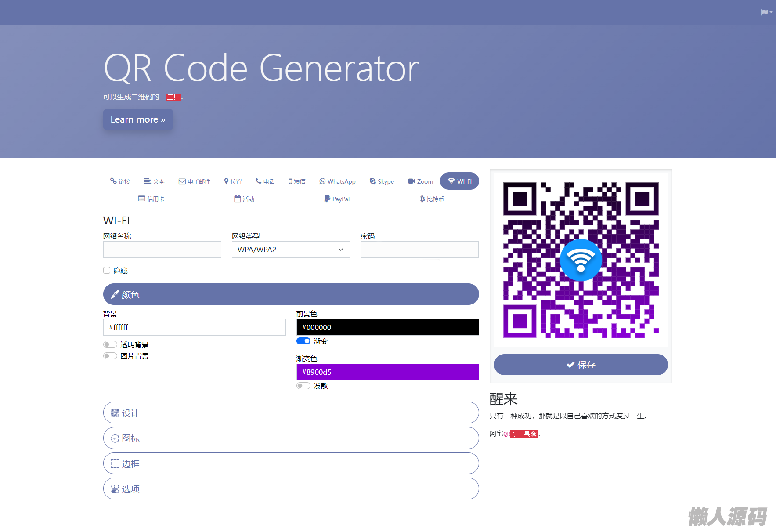This screenshot has height=532, width=776.
Task: Focus the 密码 password field
Action: [419, 250]
